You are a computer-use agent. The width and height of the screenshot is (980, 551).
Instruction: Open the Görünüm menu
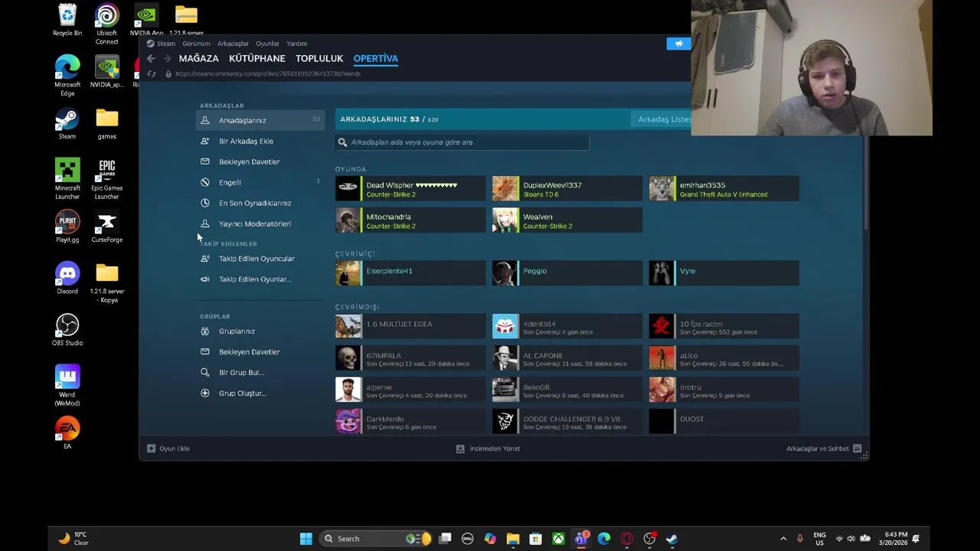pyautogui.click(x=196, y=44)
